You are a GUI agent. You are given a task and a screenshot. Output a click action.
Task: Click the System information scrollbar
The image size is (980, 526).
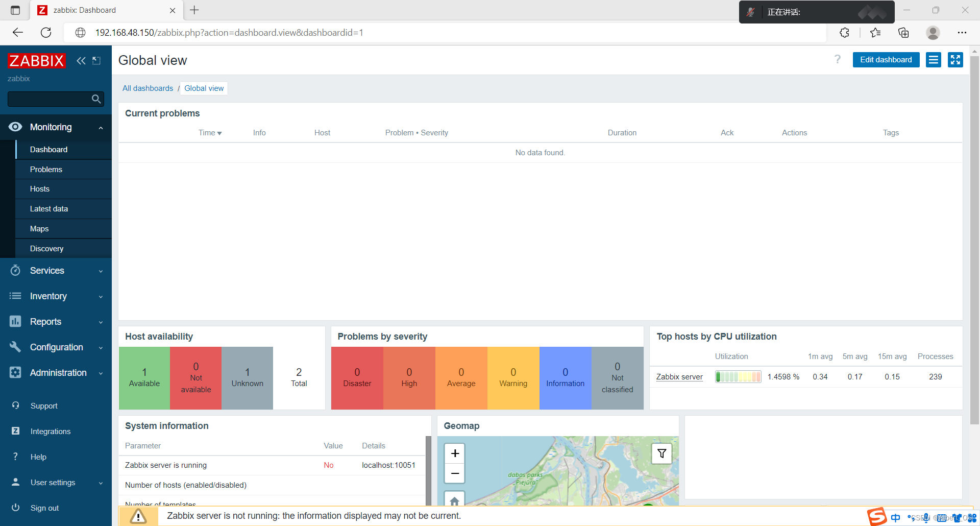(x=428, y=470)
